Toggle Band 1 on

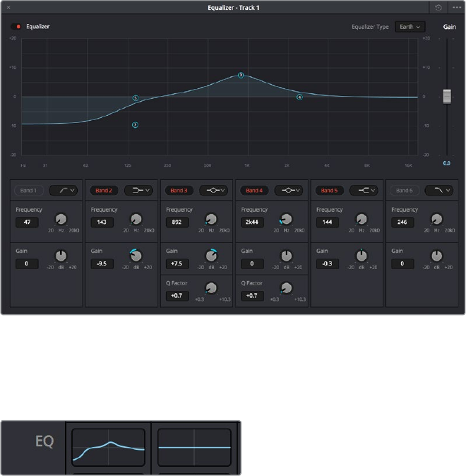coord(29,191)
